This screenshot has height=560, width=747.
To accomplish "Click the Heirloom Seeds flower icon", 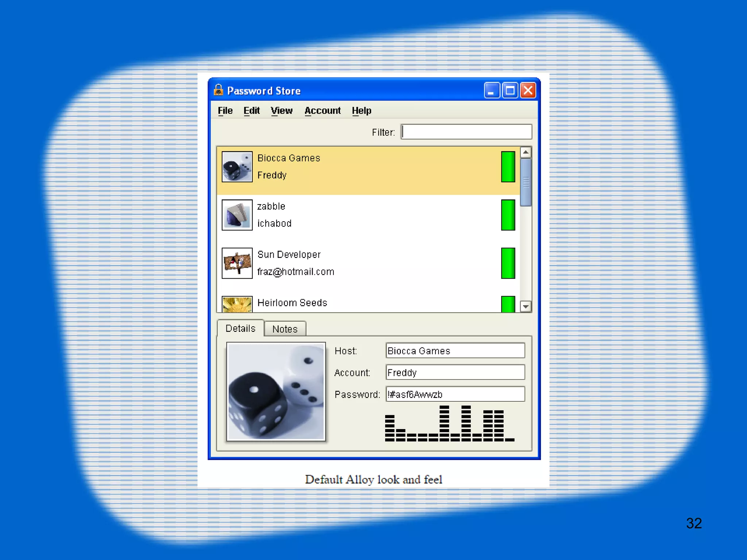I will [x=237, y=304].
